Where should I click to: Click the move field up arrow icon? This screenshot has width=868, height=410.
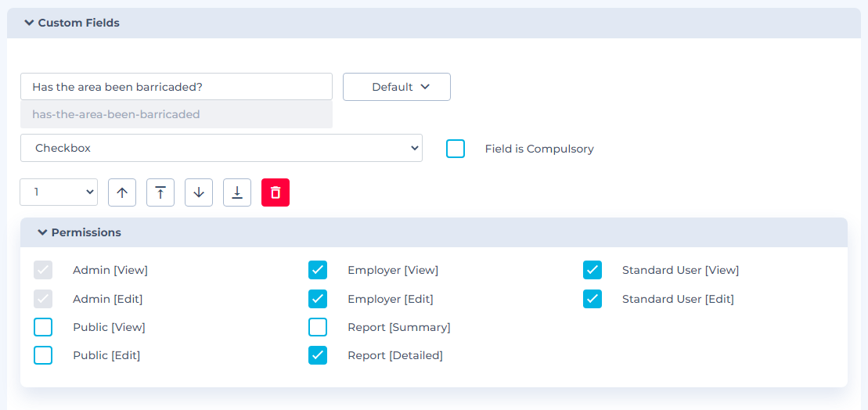pyautogui.click(x=122, y=192)
